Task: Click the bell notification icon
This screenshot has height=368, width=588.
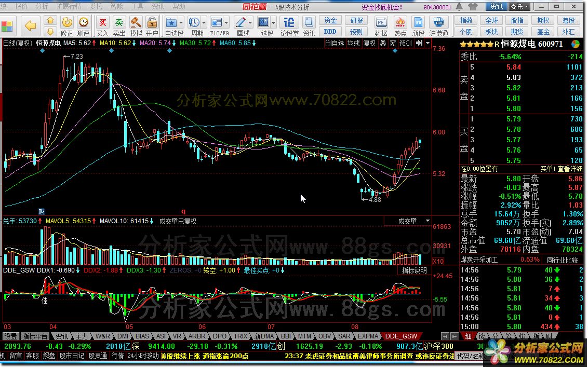Action: (x=459, y=6)
